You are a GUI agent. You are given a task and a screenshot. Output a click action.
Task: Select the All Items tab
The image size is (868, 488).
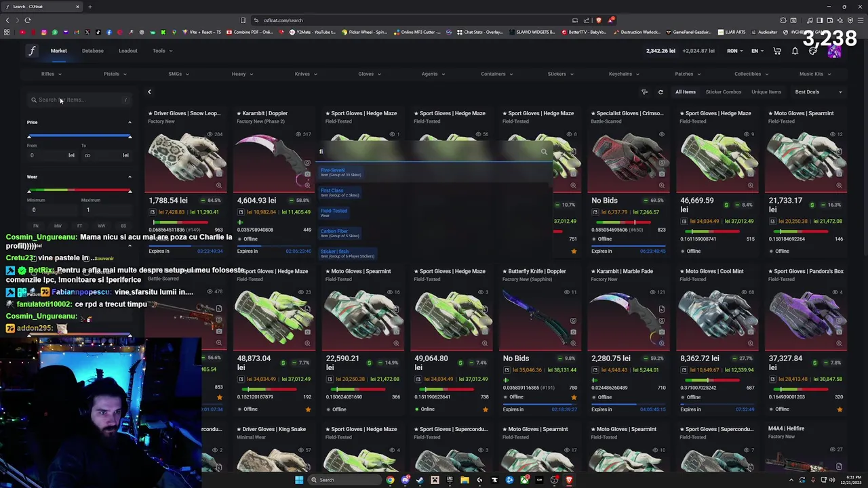coord(685,92)
